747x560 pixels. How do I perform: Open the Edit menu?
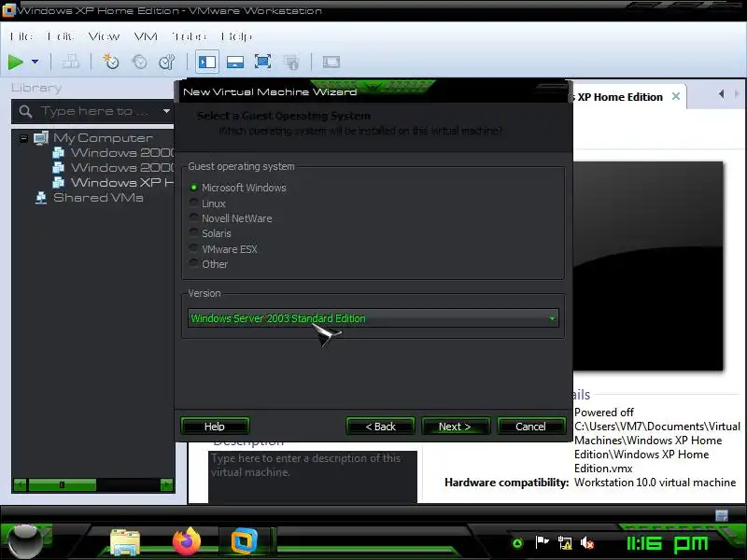pyautogui.click(x=60, y=36)
